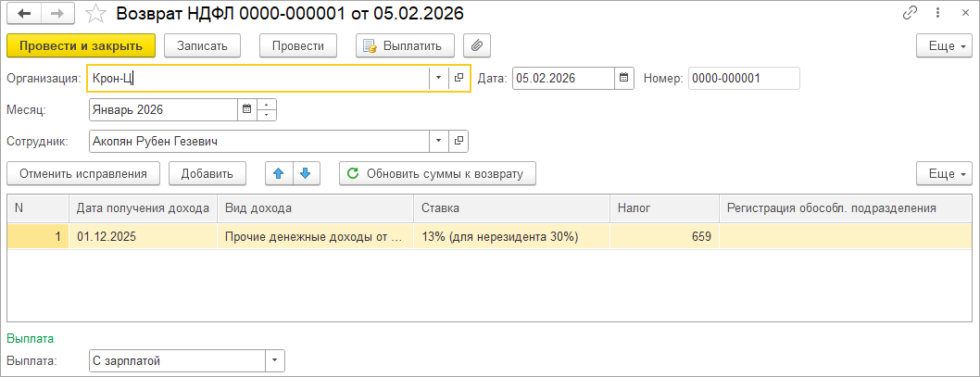The image size is (980, 377).
Task: Click Обновить суммы к возврату
Action: coord(437,173)
